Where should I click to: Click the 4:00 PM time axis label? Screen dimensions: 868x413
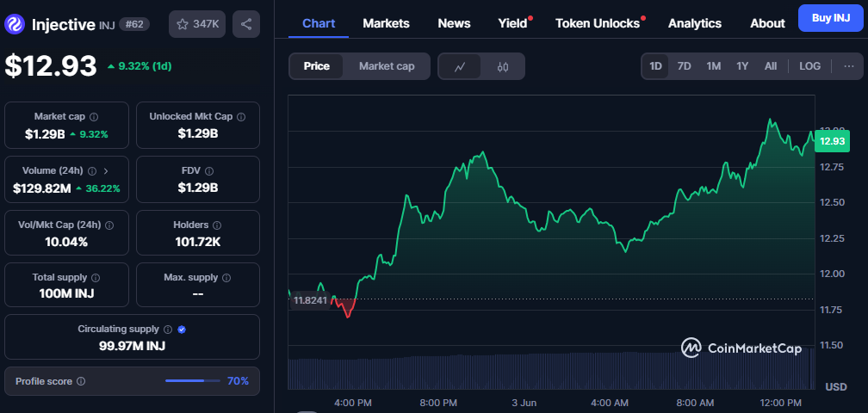click(x=352, y=403)
